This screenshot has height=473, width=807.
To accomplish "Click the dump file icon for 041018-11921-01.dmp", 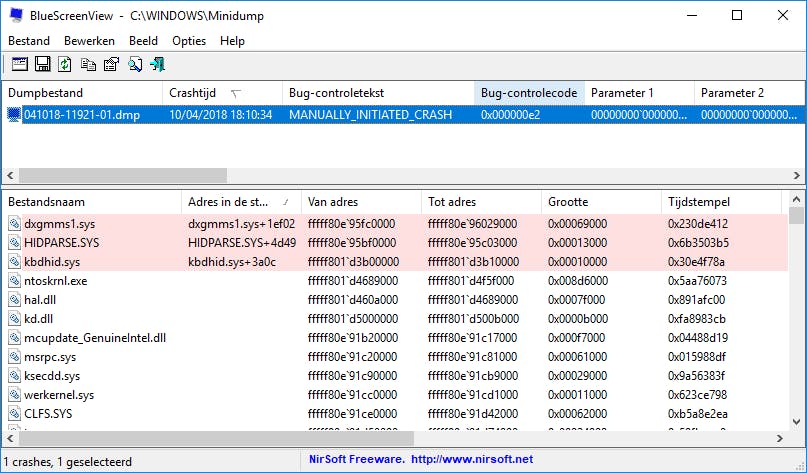I will pyautogui.click(x=14, y=115).
